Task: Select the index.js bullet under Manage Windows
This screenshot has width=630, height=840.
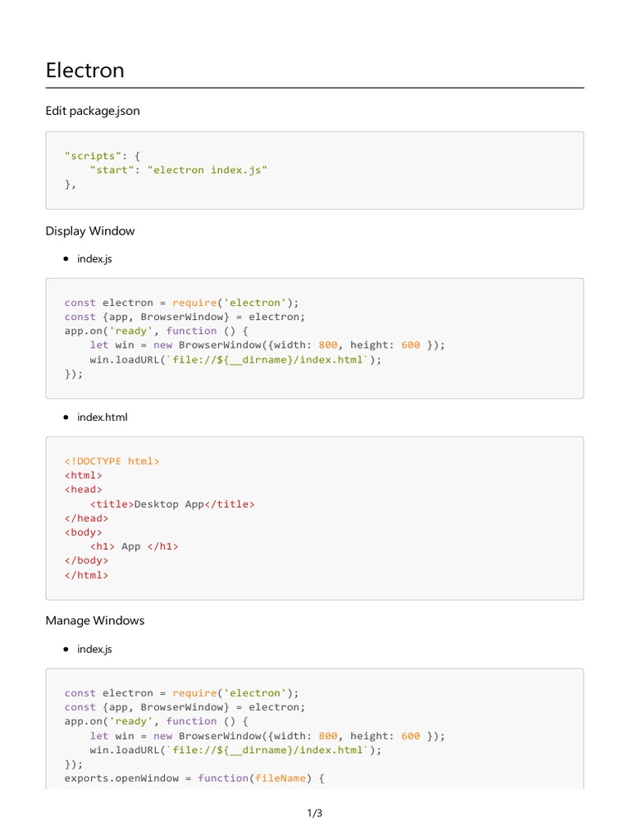Action: 94,649
